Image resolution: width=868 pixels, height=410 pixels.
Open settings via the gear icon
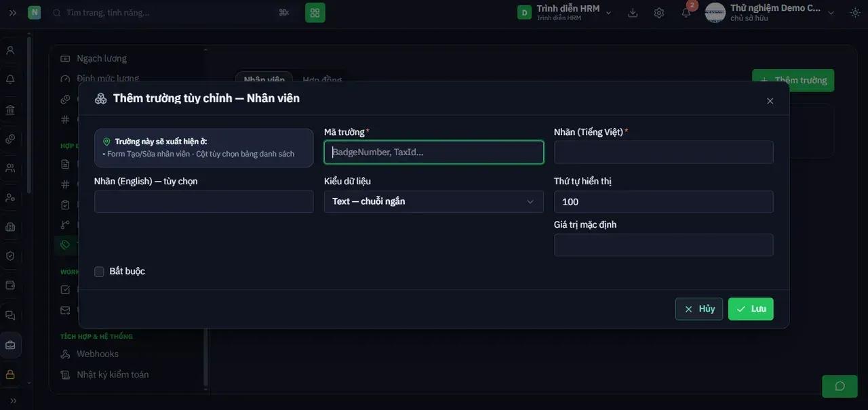pos(659,13)
